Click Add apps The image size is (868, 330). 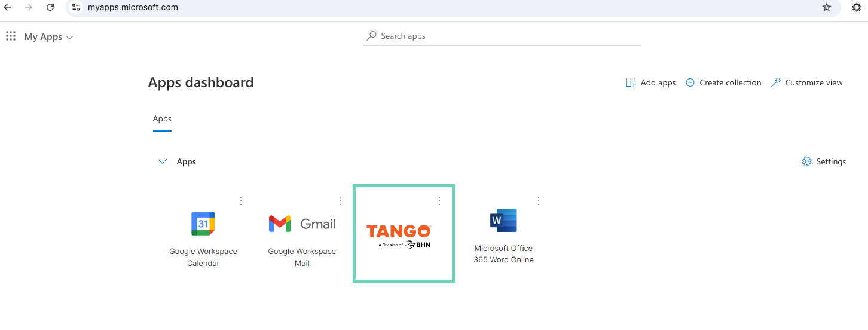650,82
